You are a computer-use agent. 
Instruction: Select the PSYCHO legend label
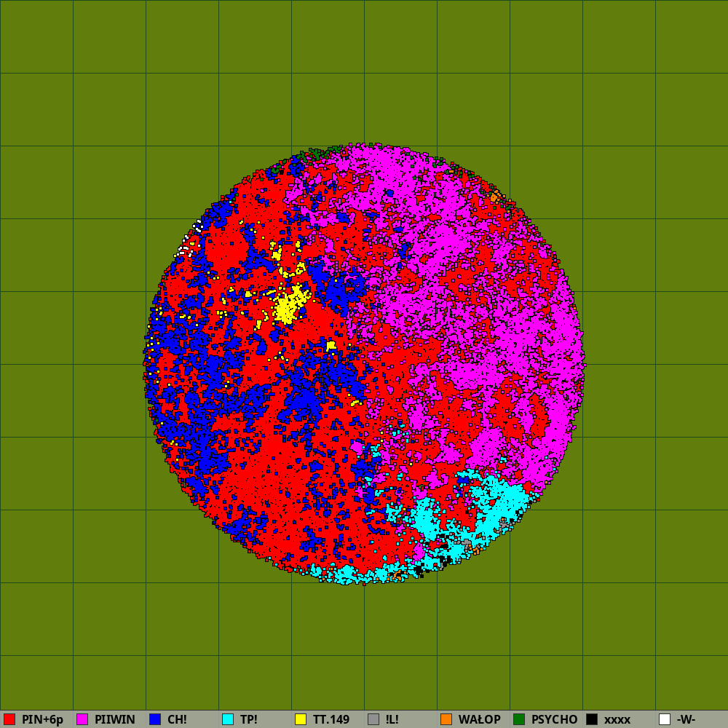coord(554,720)
